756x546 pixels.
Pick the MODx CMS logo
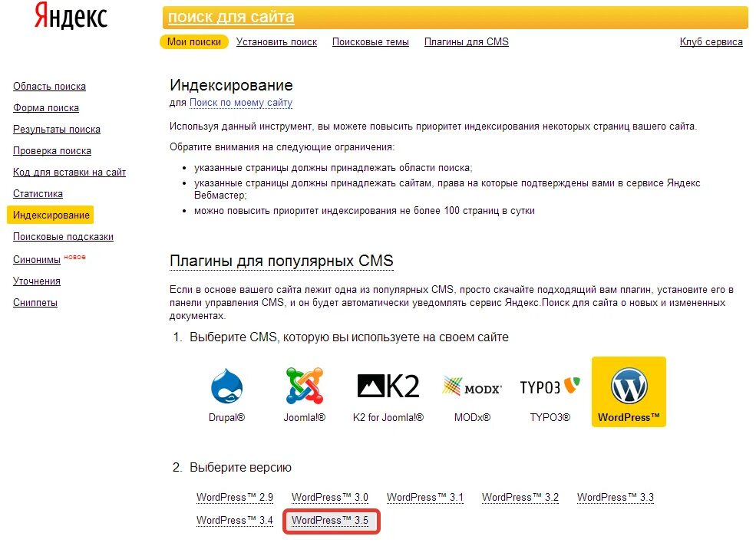[472, 386]
